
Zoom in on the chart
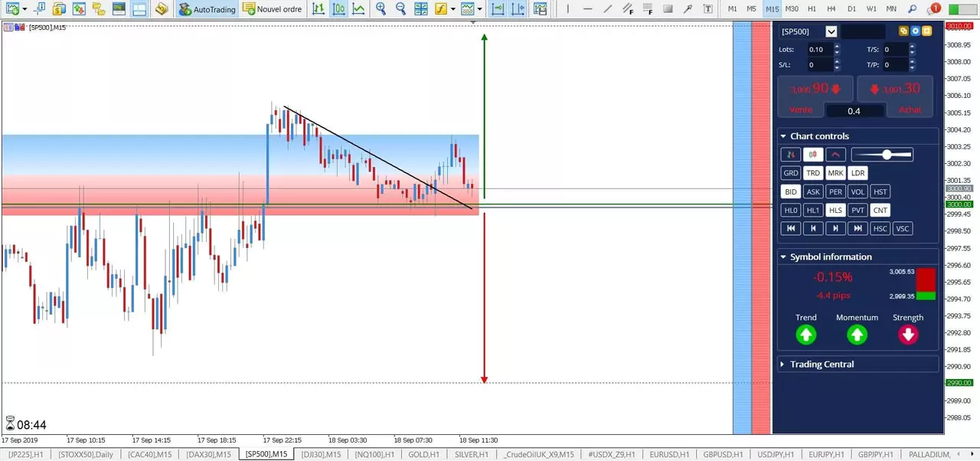point(381,9)
